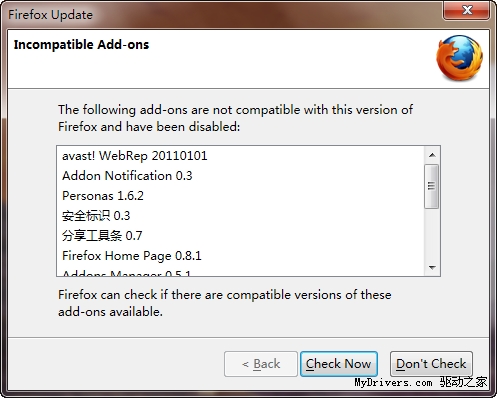Select the Personas 1.6.2 entry
Image resolution: width=497 pixels, height=398 pixels.
click(x=240, y=196)
